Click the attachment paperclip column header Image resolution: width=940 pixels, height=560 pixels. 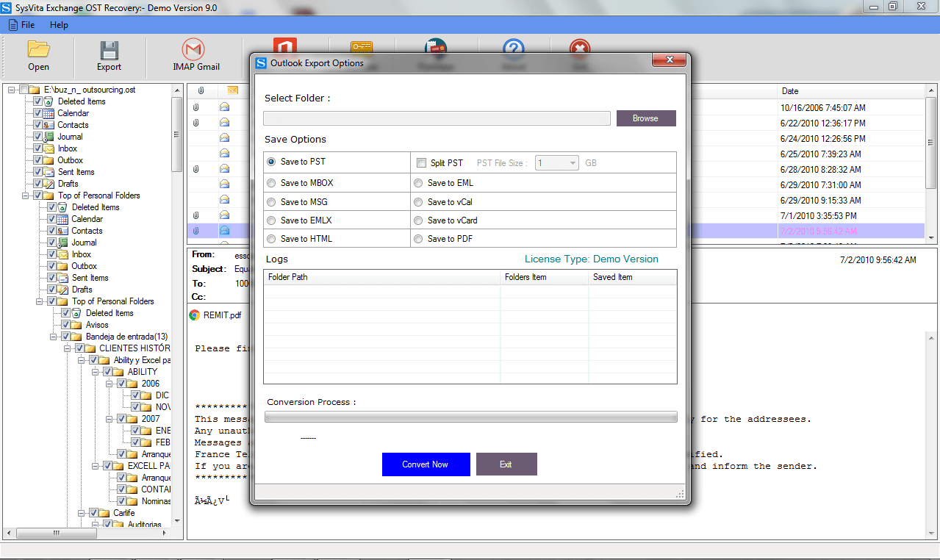tap(201, 90)
